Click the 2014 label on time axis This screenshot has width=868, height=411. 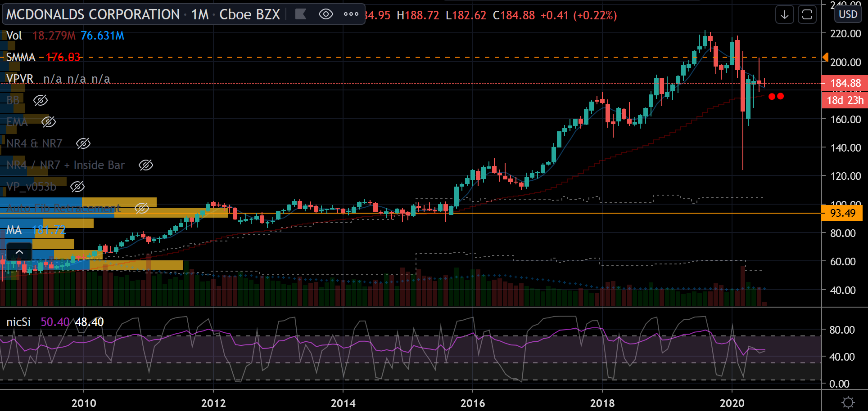point(343,403)
